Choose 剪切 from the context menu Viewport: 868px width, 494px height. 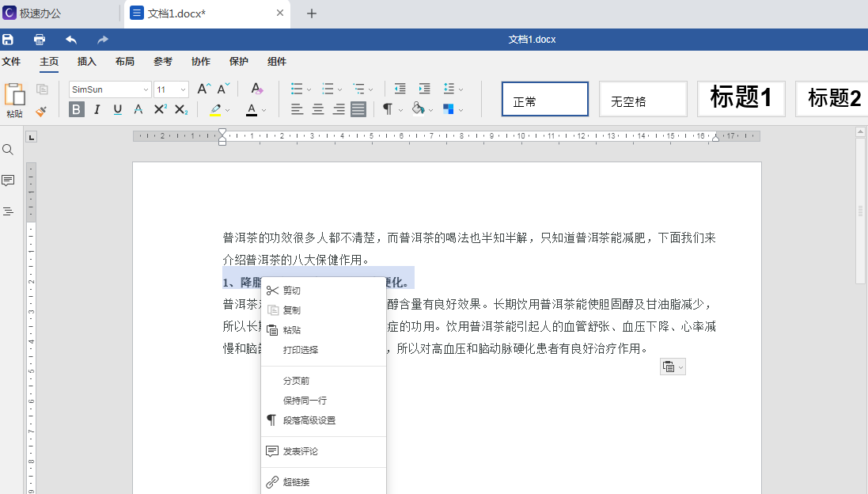pos(324,291)
